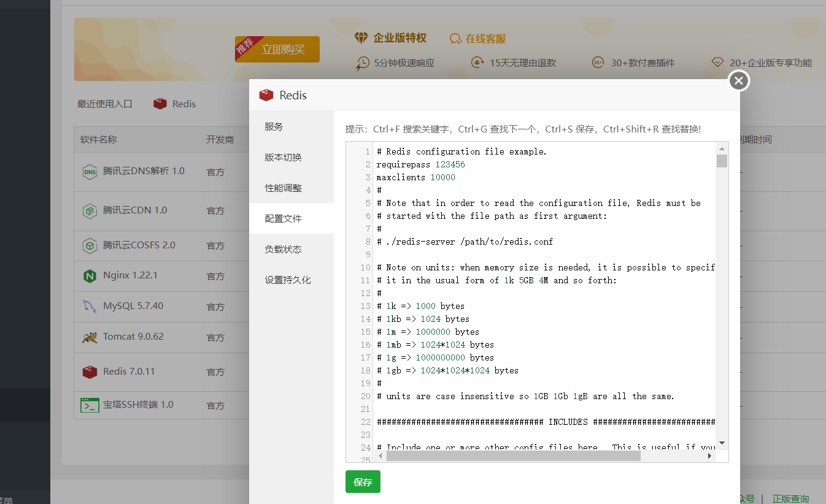826x504 pixels.
Task: Open the 版本切换 tab
Action: pos(283,157)
